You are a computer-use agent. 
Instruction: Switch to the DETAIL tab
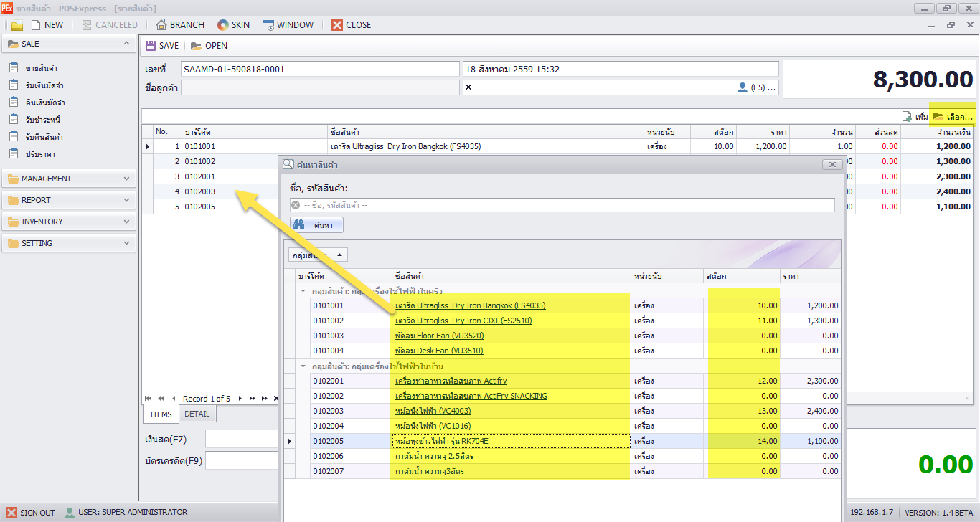tap(197, 414)
